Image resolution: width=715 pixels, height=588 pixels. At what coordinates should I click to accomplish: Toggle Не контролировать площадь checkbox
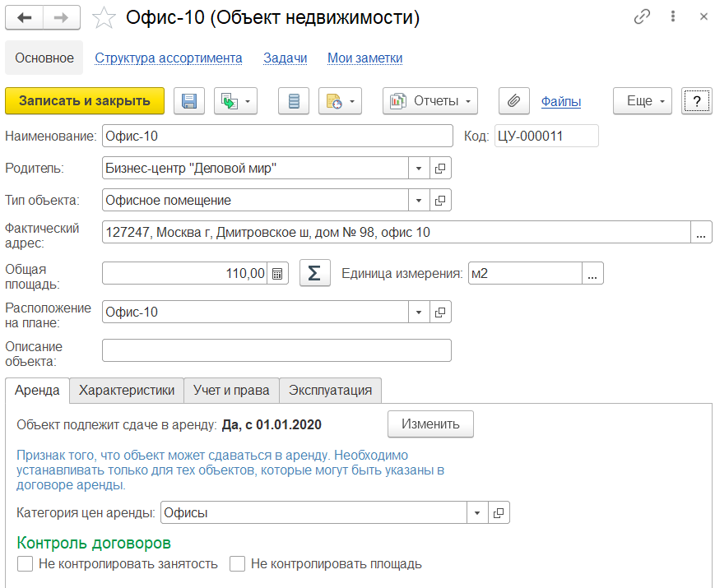pyautogui.click(x=238, y=564)
